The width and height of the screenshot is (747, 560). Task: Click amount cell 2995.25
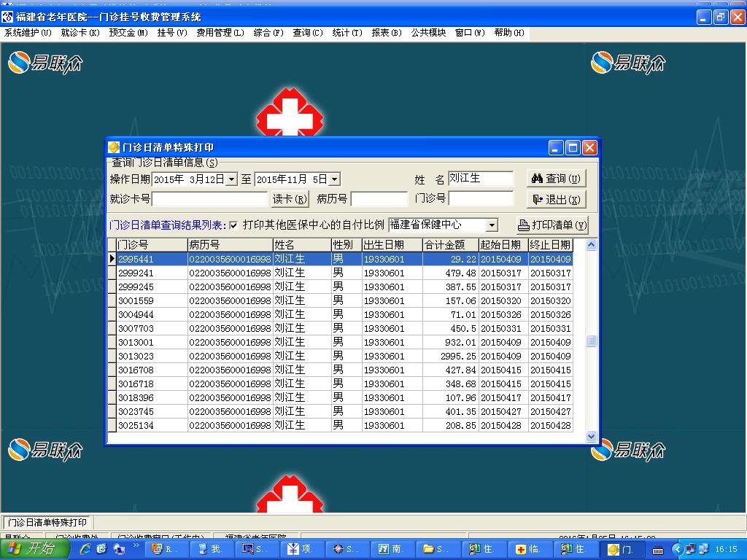(x=450, y=356)
